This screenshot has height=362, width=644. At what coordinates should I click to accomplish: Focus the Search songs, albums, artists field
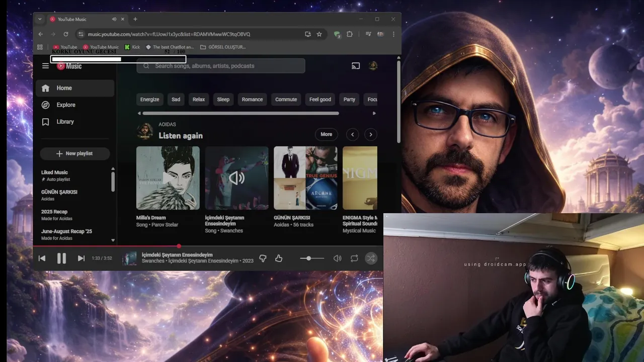tap(221, 66)
